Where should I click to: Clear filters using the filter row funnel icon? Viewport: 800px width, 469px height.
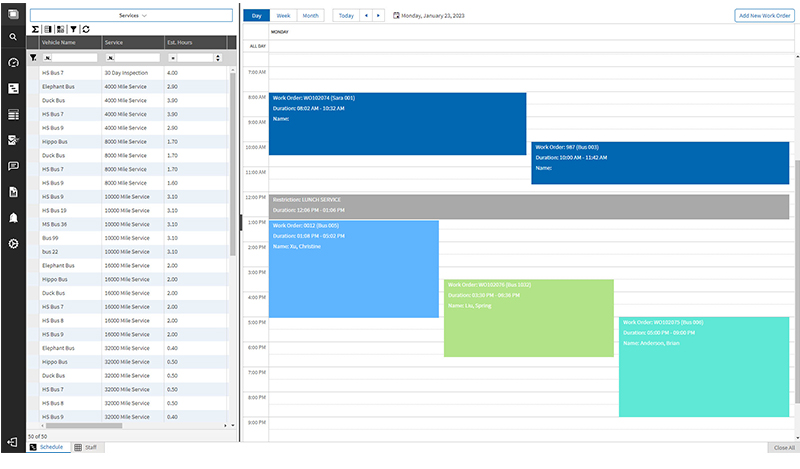tap(33, 58)
